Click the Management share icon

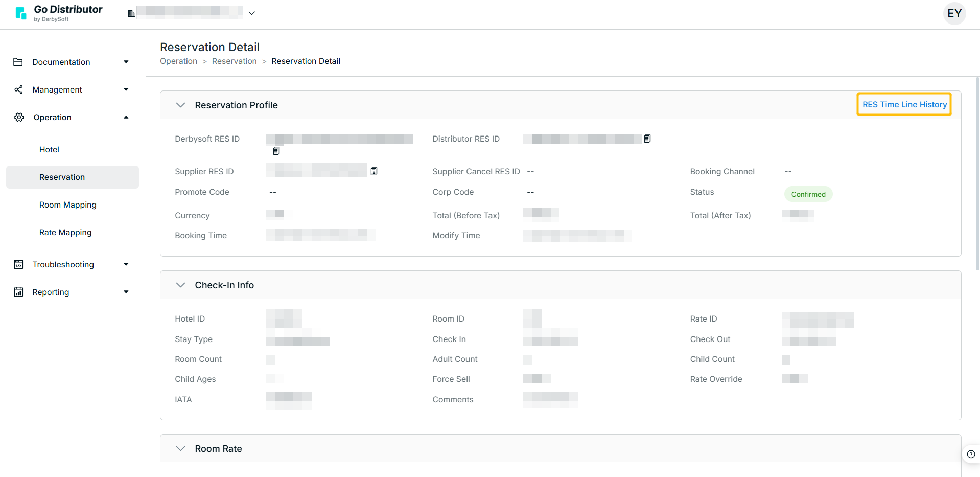tap(18, 89)
